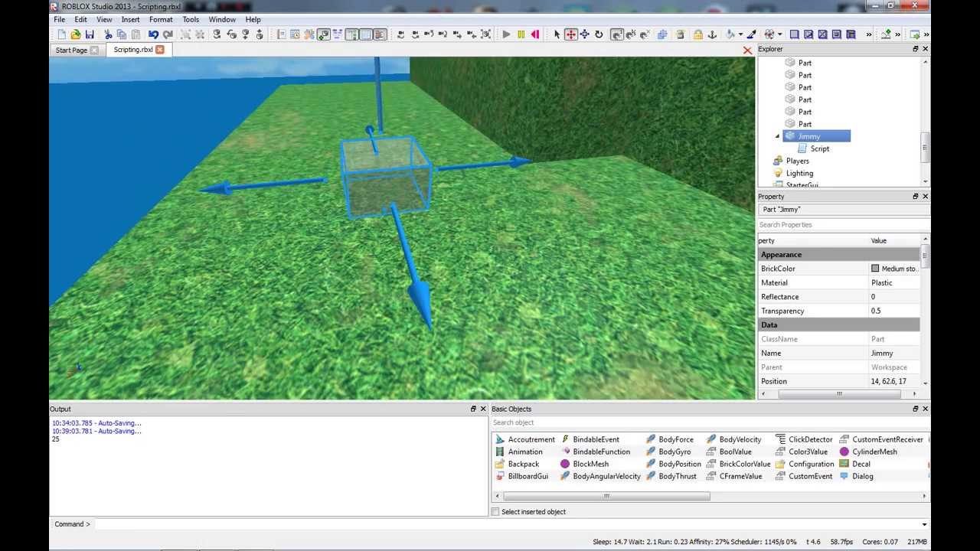Click the Basic Objects horizontal scrollbar
The height and width of the screenshot is (551, 980).
pos(606,496)
